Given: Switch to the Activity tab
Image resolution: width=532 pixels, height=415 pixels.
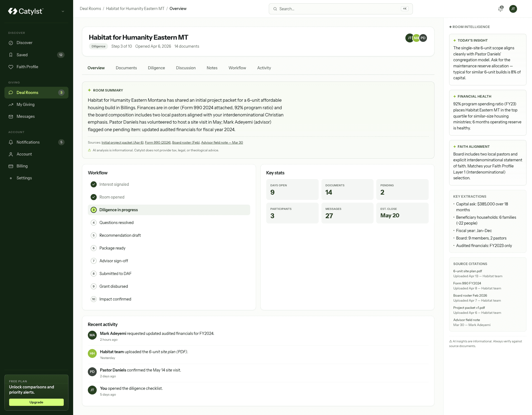Looking at the screenshot, I should (x=264, y=68).
